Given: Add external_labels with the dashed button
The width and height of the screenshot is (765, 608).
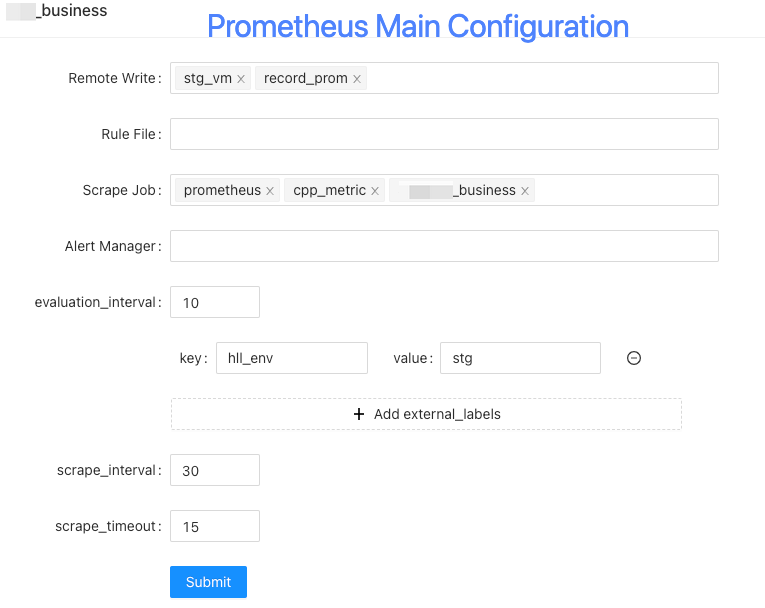Looking at the screenshot, I should click(426, 414).
